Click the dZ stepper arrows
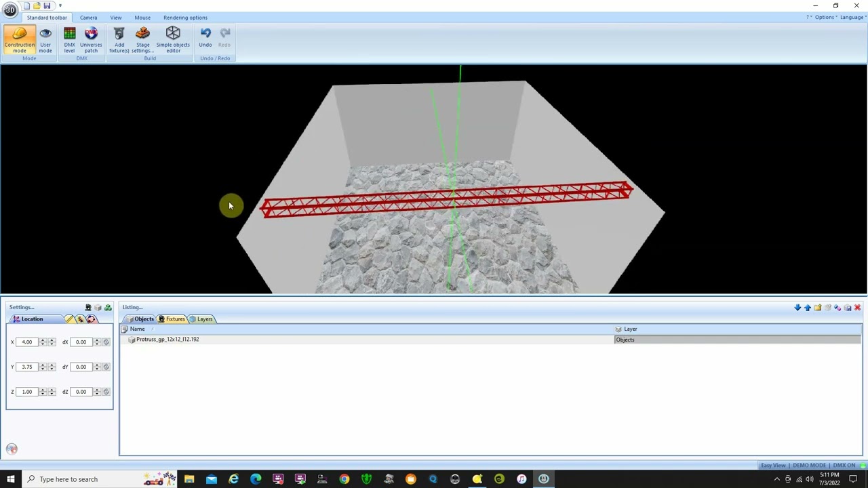 point(97,392)
